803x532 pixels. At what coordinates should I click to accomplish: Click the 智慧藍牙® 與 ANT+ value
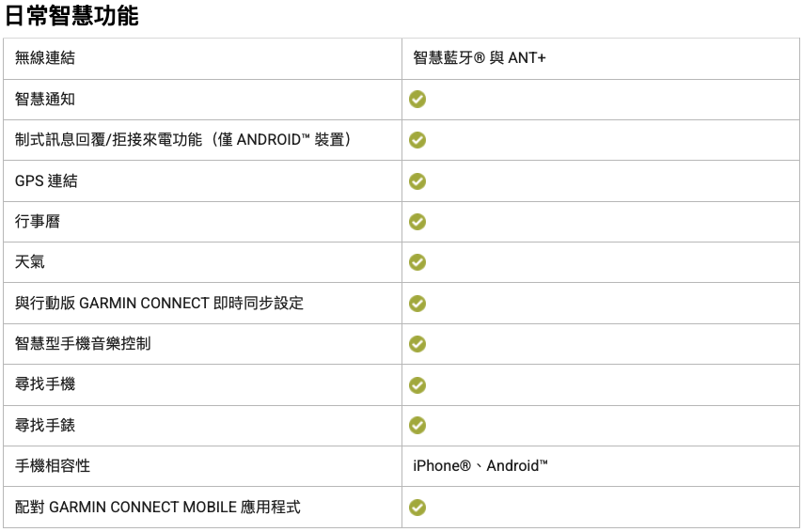[x=480, y=58]
